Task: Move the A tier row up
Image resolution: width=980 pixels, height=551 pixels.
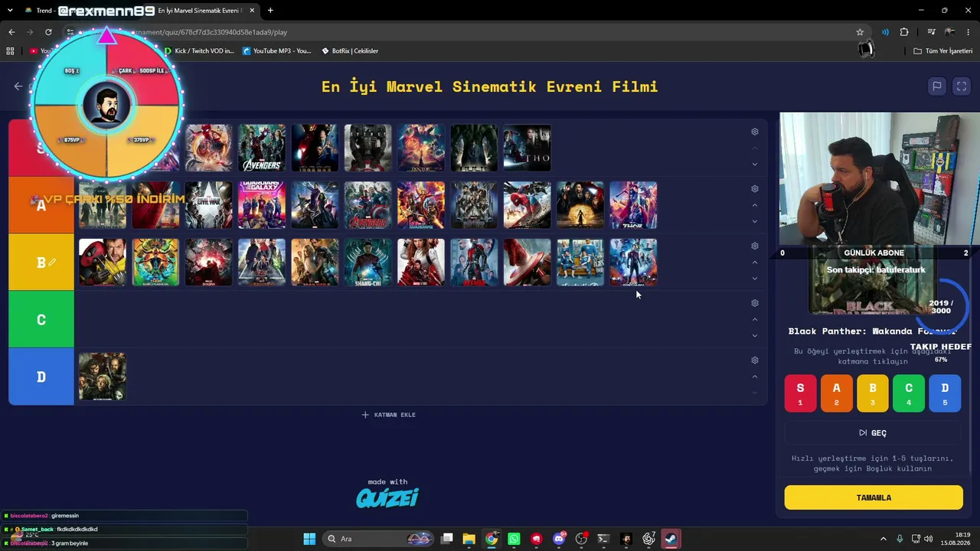Action: click(x=755, y=205)
